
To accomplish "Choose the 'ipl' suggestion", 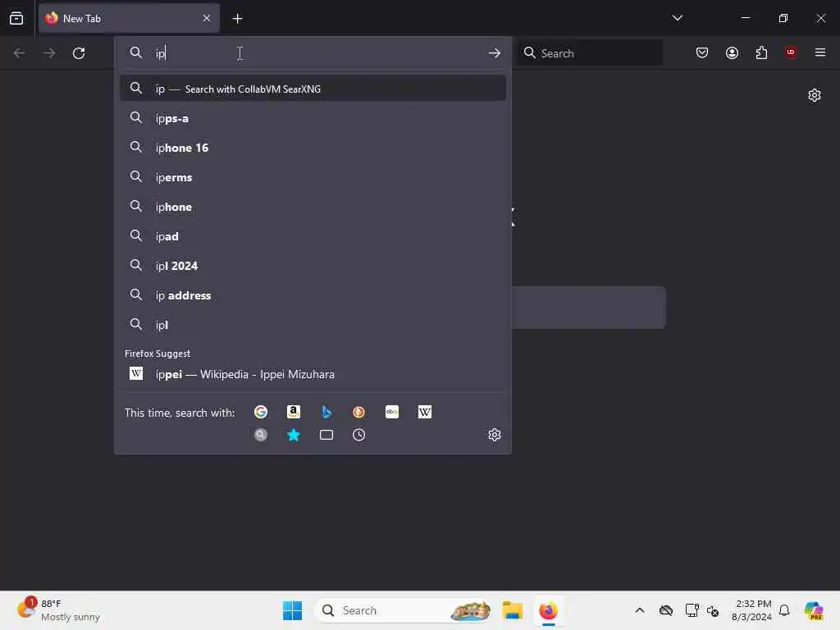I will click(x=313, y=325).
